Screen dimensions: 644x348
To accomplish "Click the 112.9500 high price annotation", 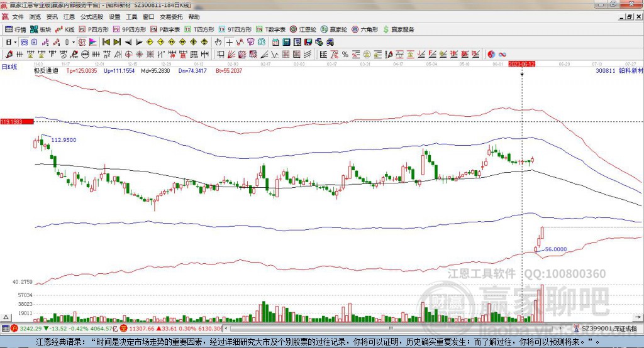I will click(64, 140).
